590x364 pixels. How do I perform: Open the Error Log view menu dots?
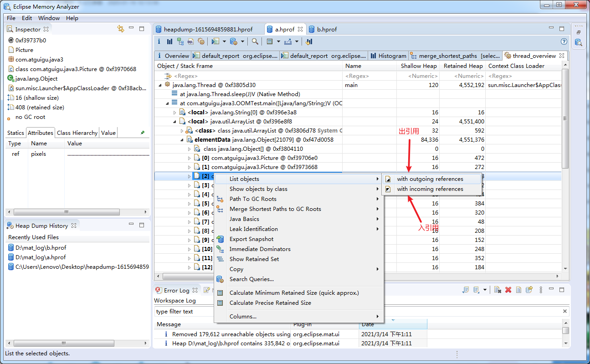click(x=541, y=290)
